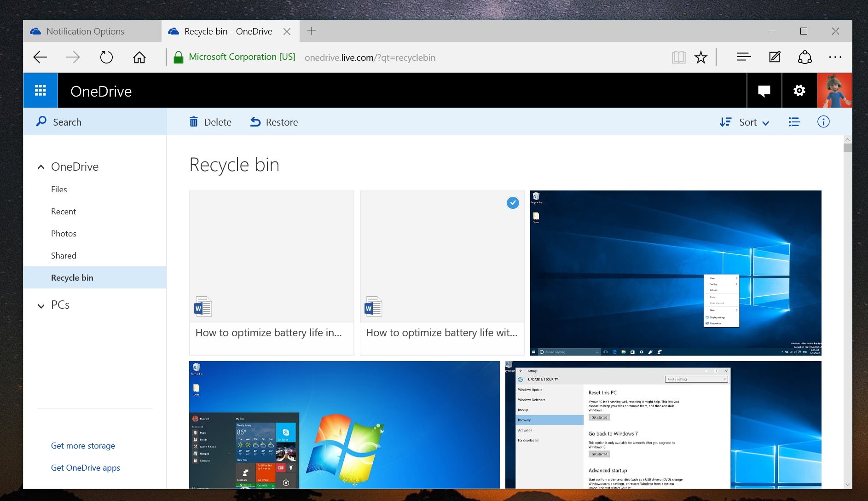Switch to list view layout icon
The height and width of the screenshot is (501, 868).
click(794, 122)
